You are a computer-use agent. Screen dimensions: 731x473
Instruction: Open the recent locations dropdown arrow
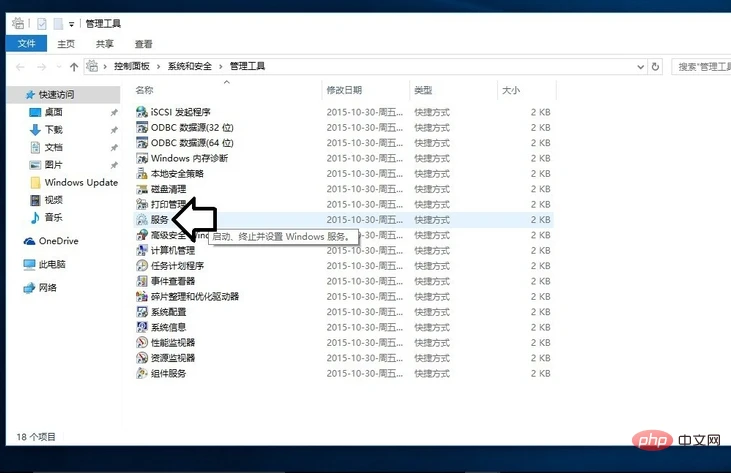point(59,67)
